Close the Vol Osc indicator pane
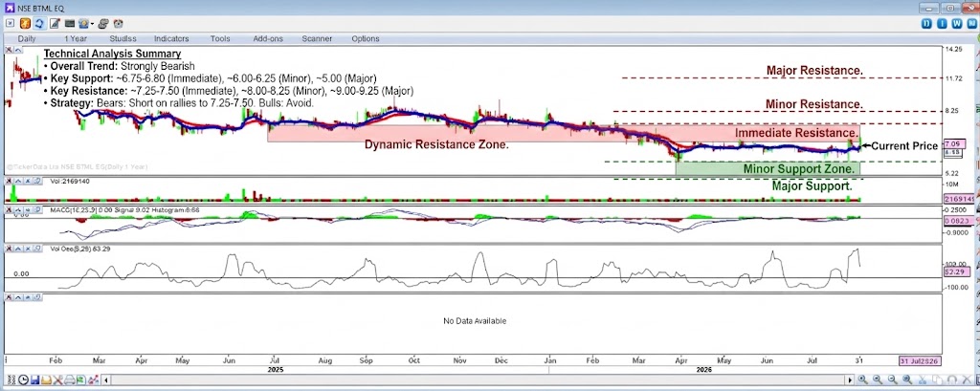Viewport: 980px width, 391px height. pos(9,249)
